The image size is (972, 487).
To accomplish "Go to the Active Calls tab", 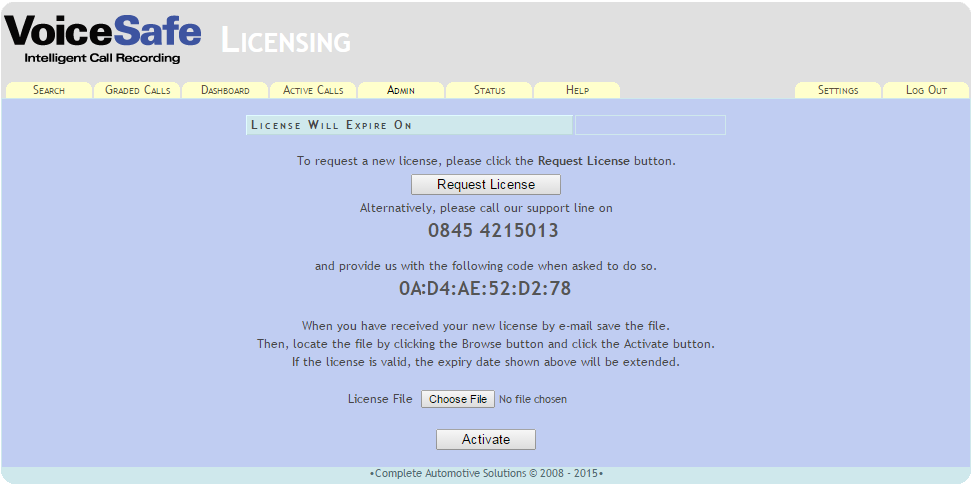I will 313,90.
